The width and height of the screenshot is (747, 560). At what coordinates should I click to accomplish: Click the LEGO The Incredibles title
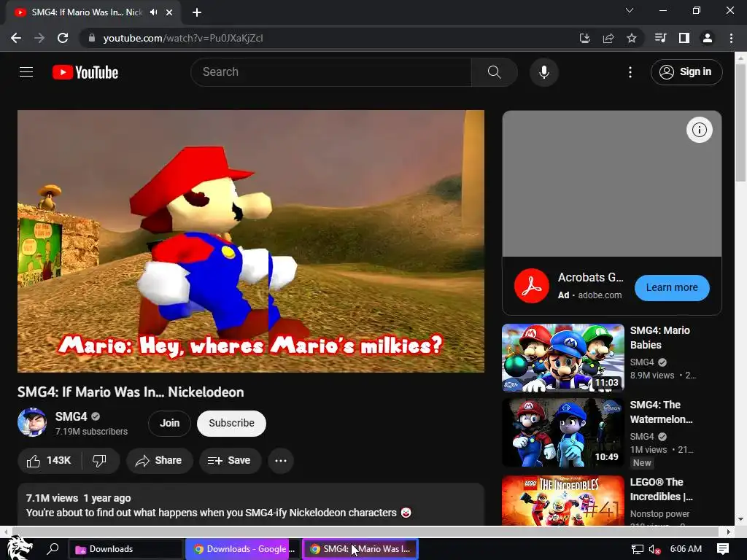pos(661,489)
